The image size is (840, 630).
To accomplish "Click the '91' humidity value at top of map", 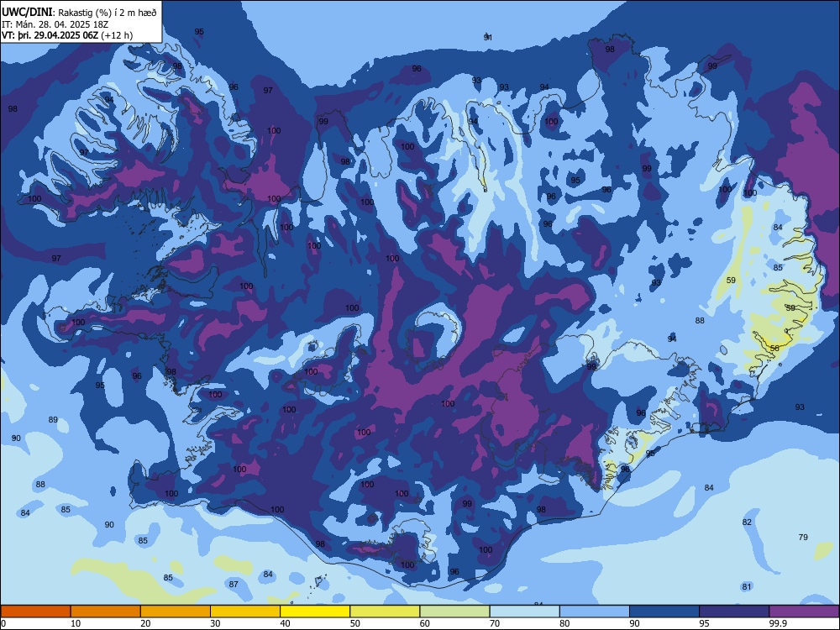I will click(487, 37).
